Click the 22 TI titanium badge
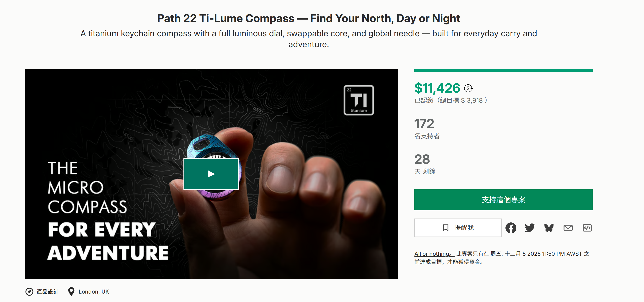Image resolution: width=644 pixels, height=302 pixels. coord(359,100)
